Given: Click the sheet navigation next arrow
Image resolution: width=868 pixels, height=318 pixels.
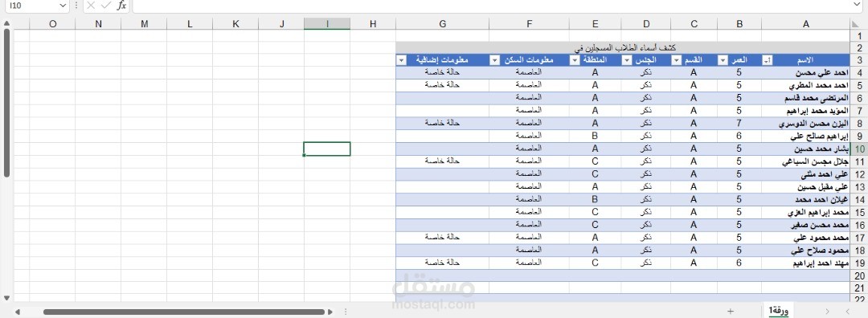Looking at the screenshot, I should point(828,312).
